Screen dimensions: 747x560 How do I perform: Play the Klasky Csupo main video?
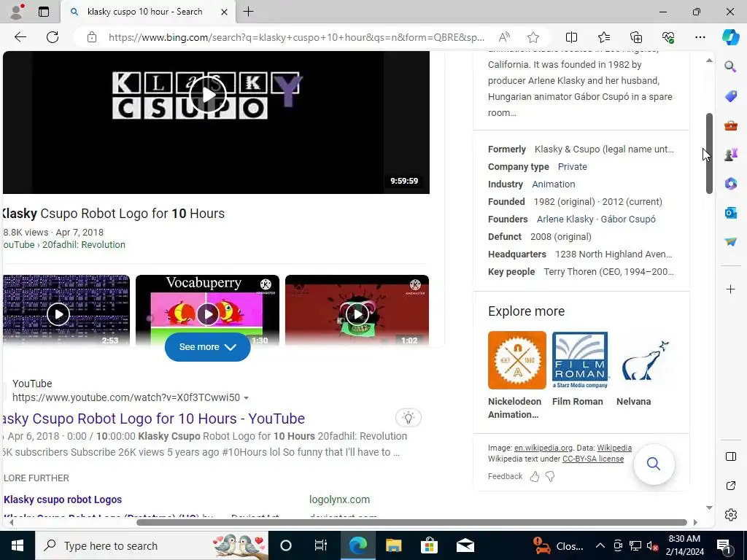coord(207,95)
